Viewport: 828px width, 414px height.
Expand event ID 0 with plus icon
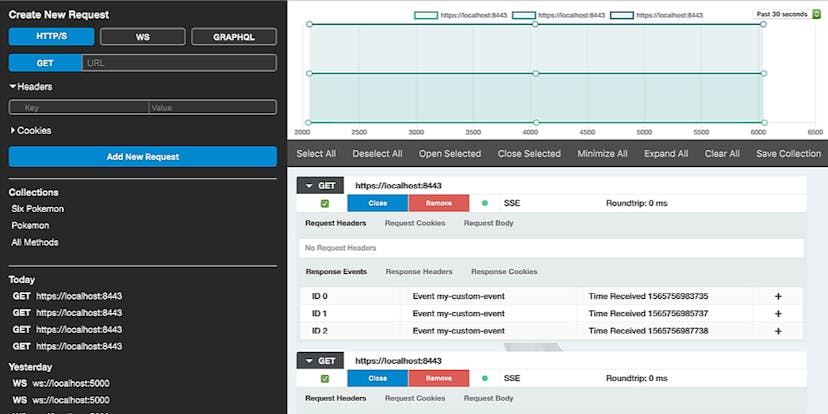[x=778, y=296]
